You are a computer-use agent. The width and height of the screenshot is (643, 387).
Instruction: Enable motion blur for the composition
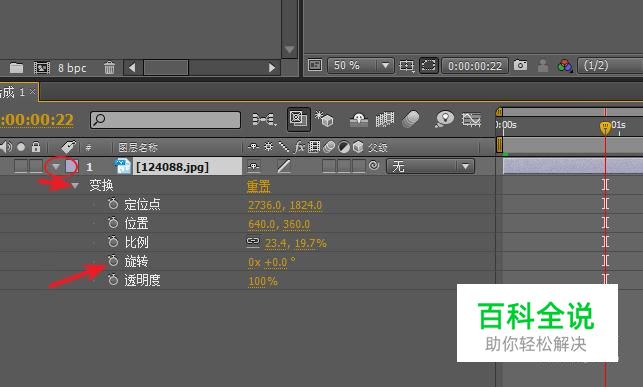[x=410, y=120]
